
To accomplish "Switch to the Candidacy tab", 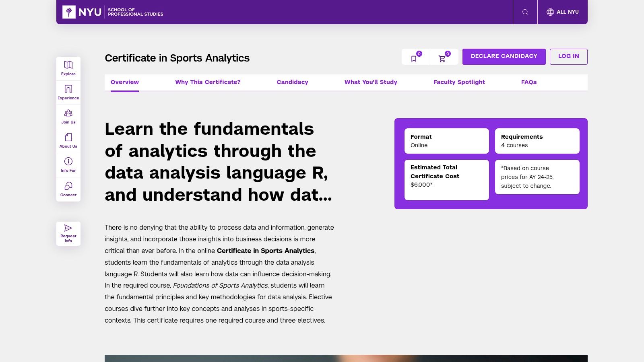I will pyautogui.click(x=292, y=82).
